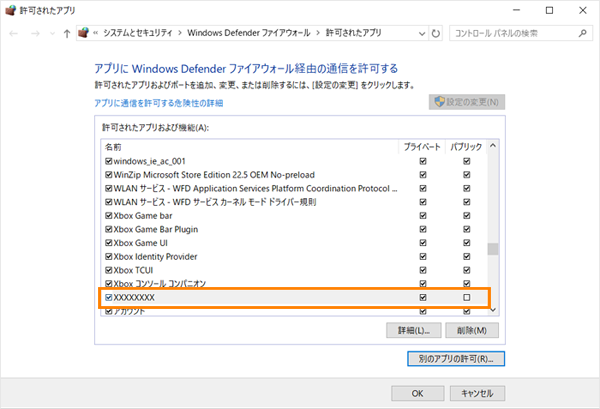Go forward using the forward arrow
This screenshot has width=600, height=409.
35,34
